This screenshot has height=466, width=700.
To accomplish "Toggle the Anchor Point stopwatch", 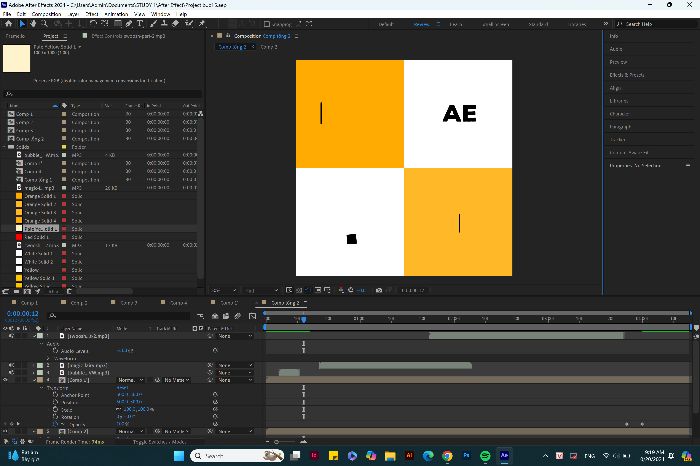I will [x=56, y=395].
